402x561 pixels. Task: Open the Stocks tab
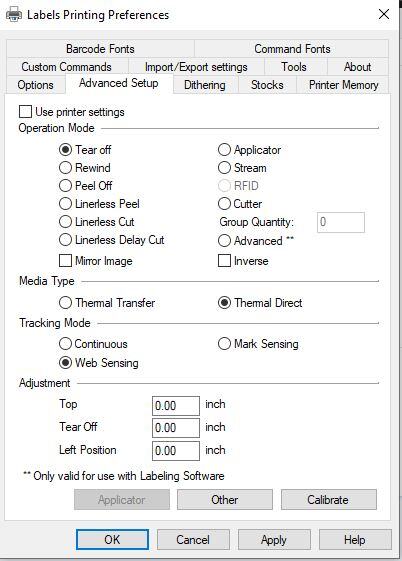pyautogui.click(x=267, y=85)
